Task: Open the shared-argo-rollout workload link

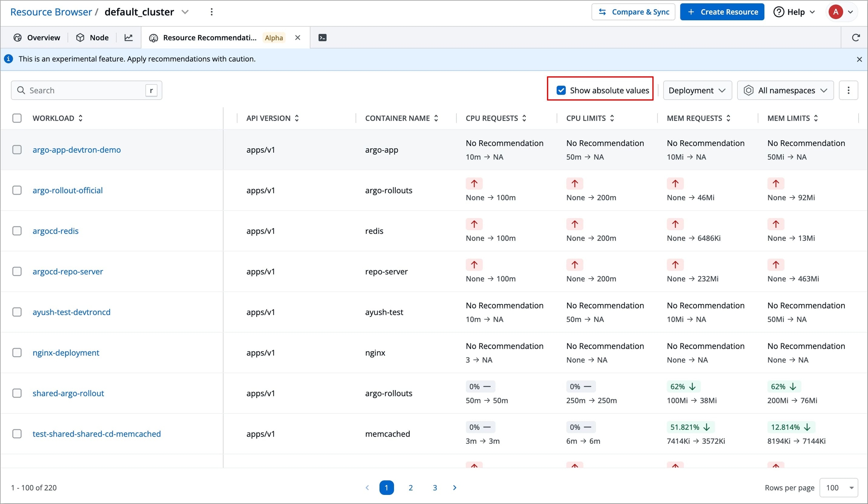Action: (68, 393)
